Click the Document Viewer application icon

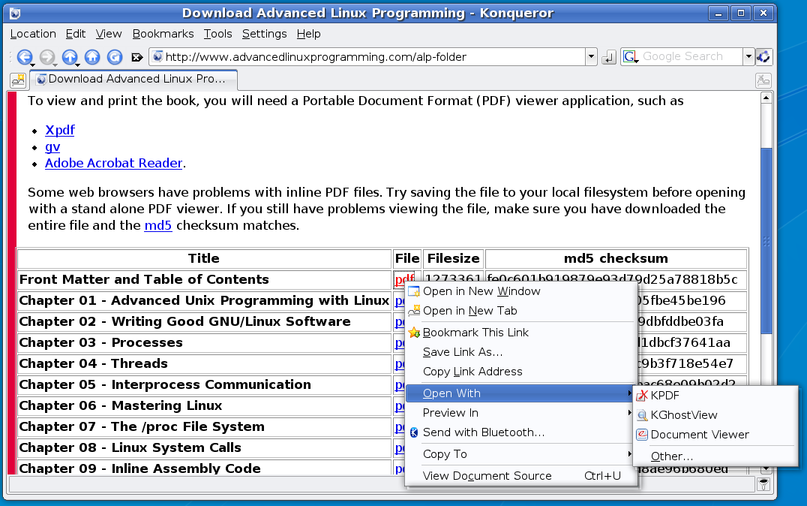(x=642, y=434)
